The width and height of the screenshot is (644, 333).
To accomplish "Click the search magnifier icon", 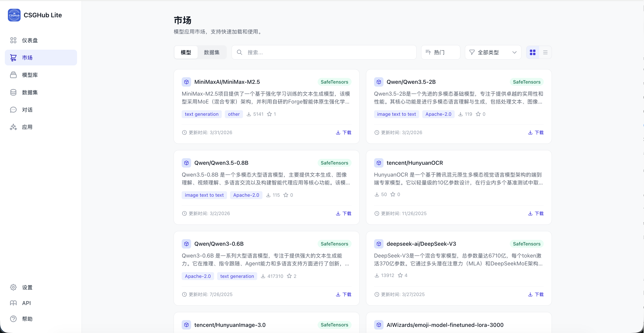I will click(239, 53).
